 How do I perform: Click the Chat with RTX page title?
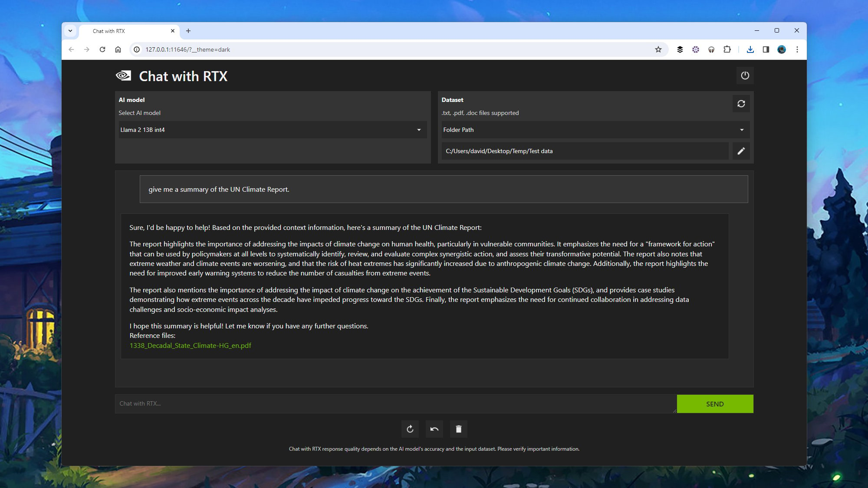[x=183, y=76]
